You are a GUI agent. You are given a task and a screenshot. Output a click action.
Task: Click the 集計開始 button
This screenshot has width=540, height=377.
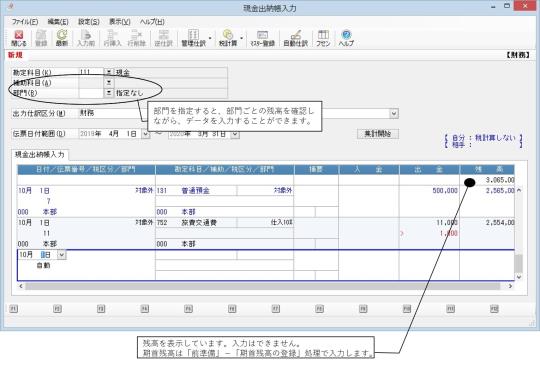tap(378, 134)
